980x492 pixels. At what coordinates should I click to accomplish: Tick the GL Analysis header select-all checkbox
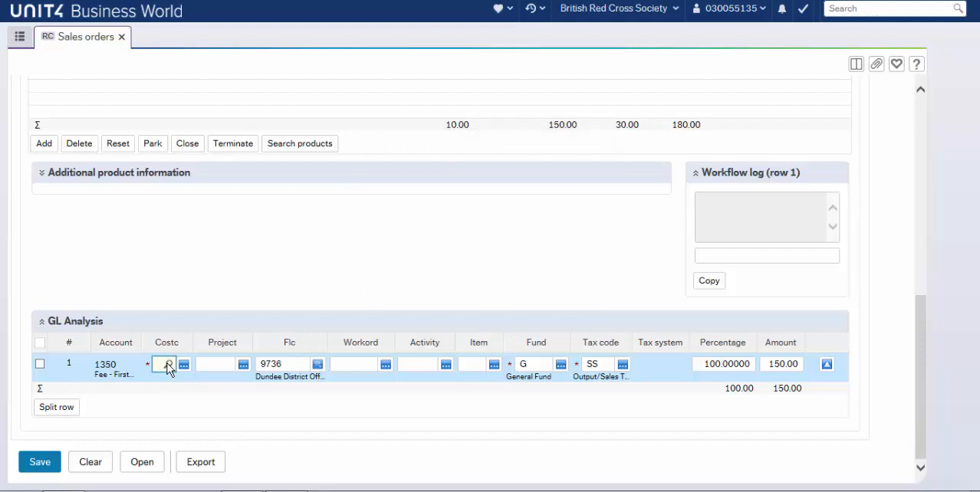tap(40, 343)
